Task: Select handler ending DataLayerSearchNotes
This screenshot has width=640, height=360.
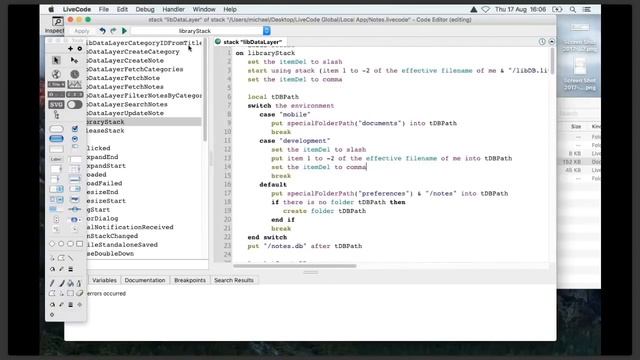Action: 127,104
